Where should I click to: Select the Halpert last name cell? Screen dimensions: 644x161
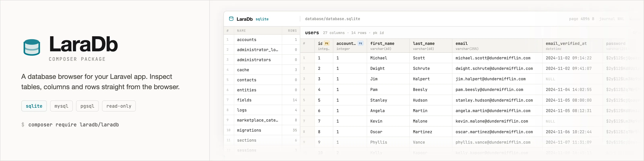[431, 79]
